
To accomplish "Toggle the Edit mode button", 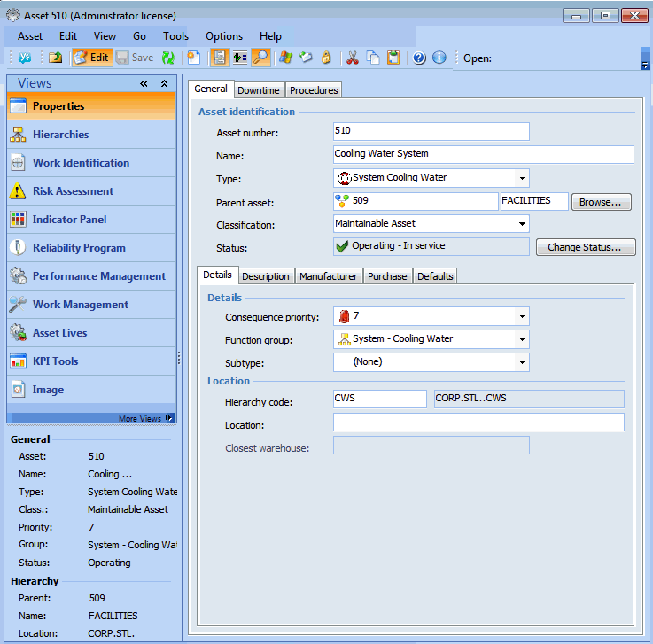I will pyautogui.click(x=90, y=58).
